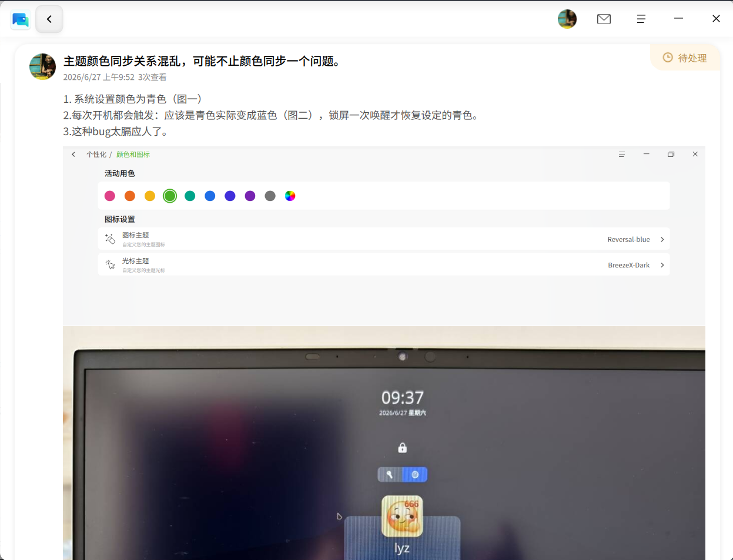Click the 待处理 status badge

coord(685,58)
